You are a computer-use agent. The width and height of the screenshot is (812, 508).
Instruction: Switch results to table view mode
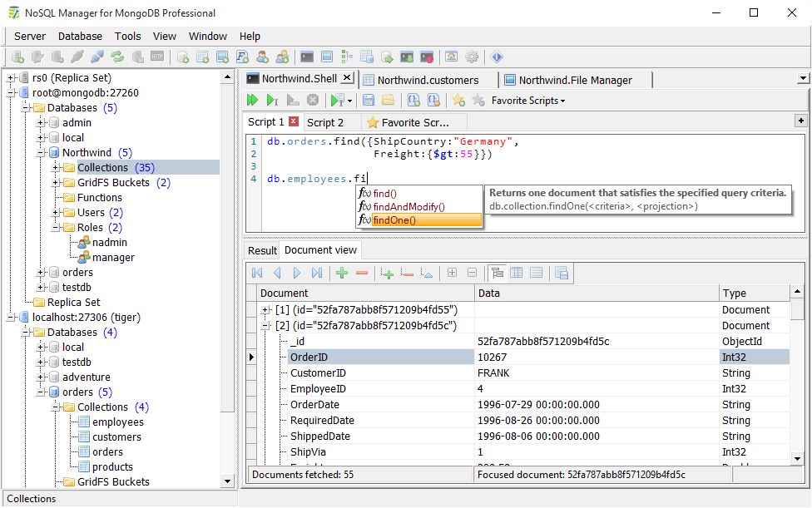point(516,273)
